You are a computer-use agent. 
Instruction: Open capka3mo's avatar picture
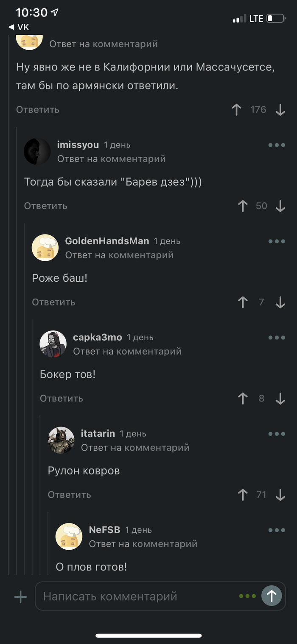click(x=53, y=344)
